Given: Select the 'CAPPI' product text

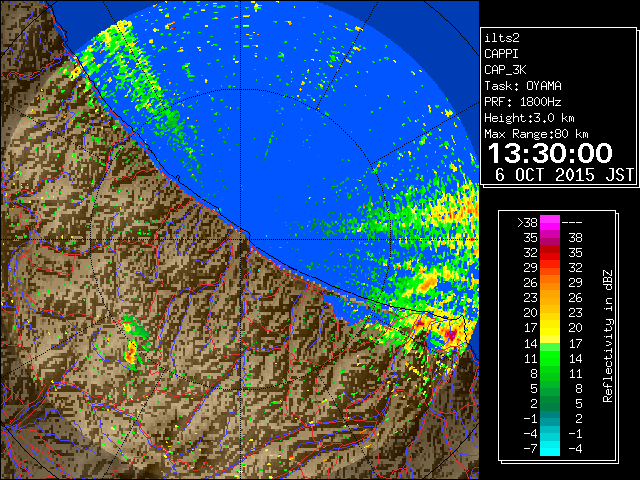Looking at the screenshot, I should (x=501, y=54).
